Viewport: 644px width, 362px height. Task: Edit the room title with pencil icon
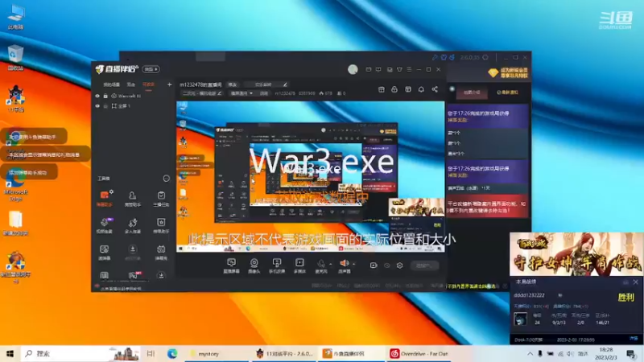285,84
